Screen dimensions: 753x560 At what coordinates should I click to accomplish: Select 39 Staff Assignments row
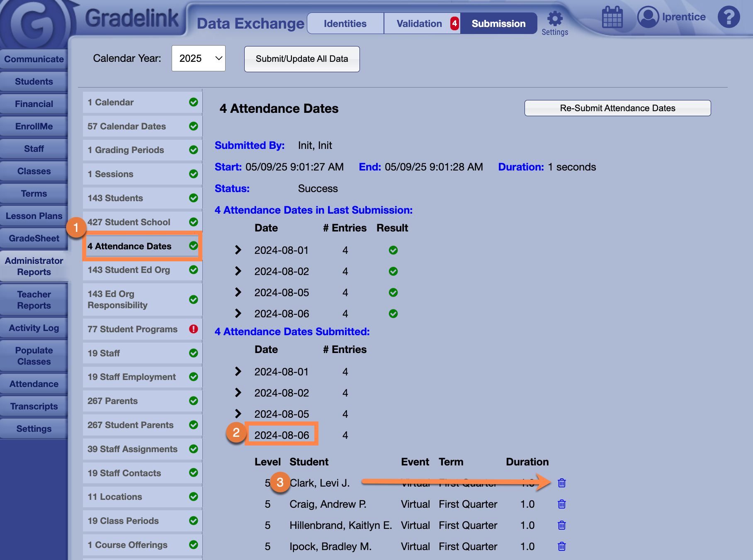pyautogui.click(x=142, y=449)
